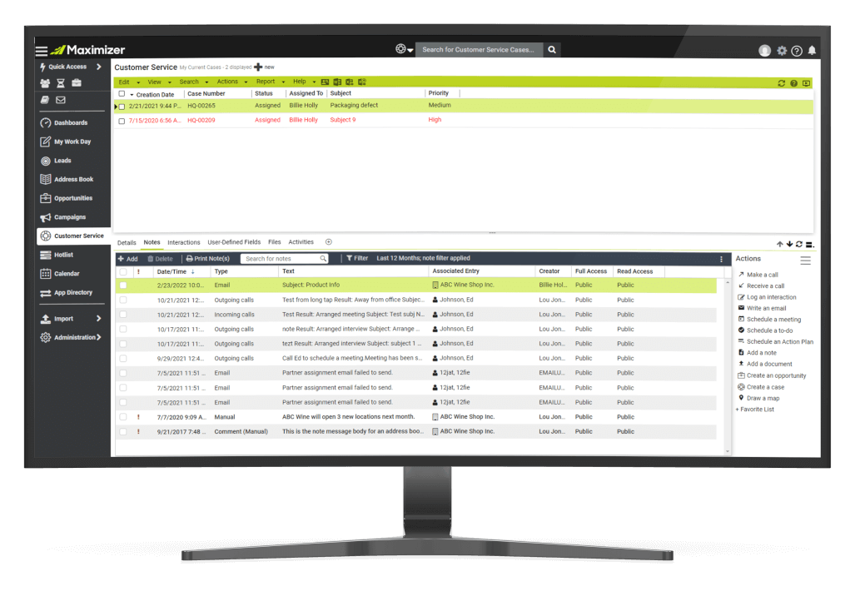Image resolution: width=860 pixels, height=616 pixels.
Task: Open the search scope dropdown beside the search box
Action: [405, 49]
